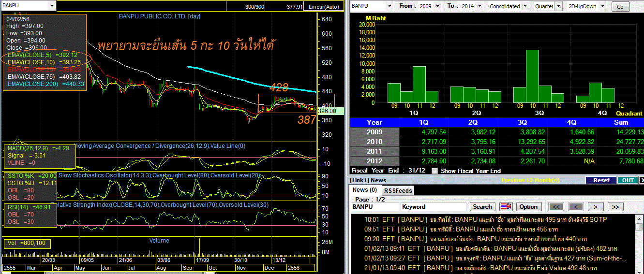The width and height of the screenshot is (644, 274).
Task: Select the 2010 year row header
Action: [374, 142]
